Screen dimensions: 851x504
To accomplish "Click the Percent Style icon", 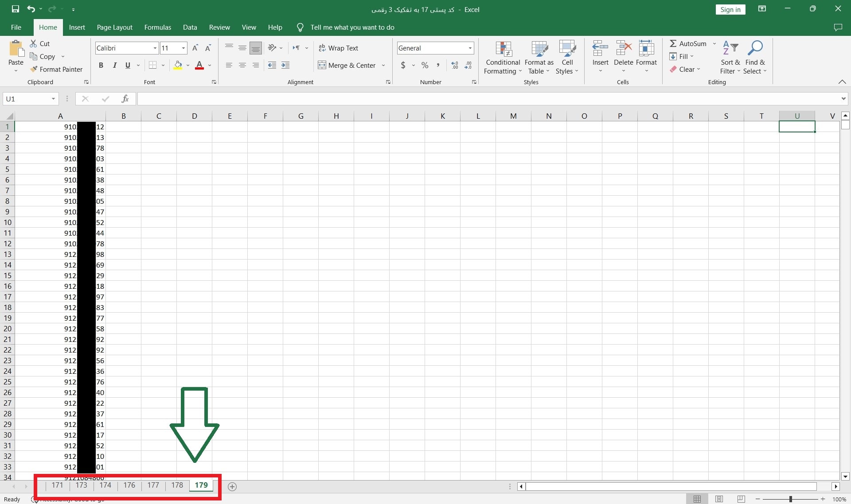I will pos(425,66).
